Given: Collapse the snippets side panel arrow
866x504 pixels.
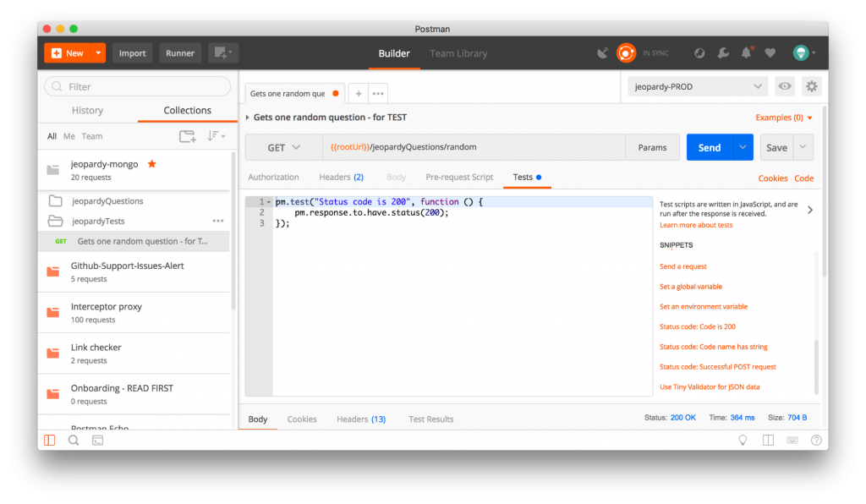Looking at the screenshot, I should [x=810, y=210].
